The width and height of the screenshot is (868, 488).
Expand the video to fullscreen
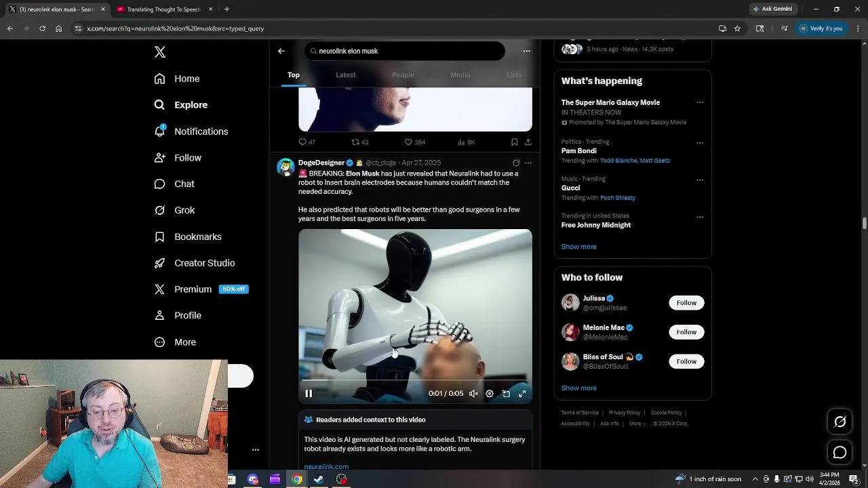coord(522,394)
